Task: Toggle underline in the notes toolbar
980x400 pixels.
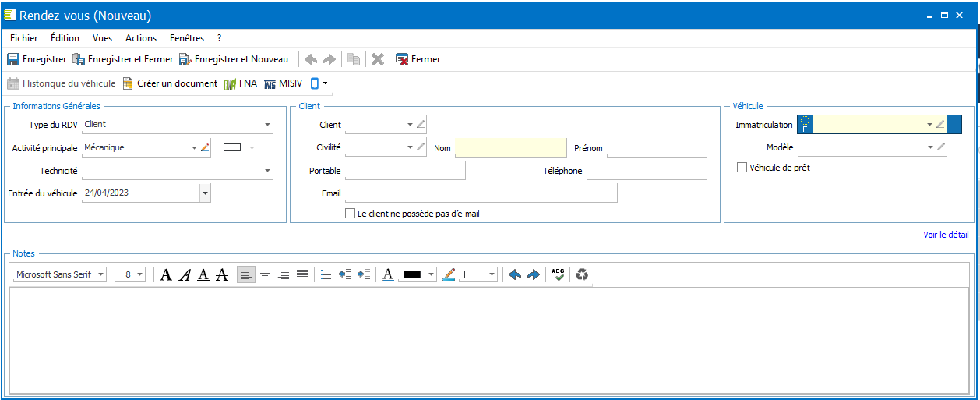Action: 203,274
